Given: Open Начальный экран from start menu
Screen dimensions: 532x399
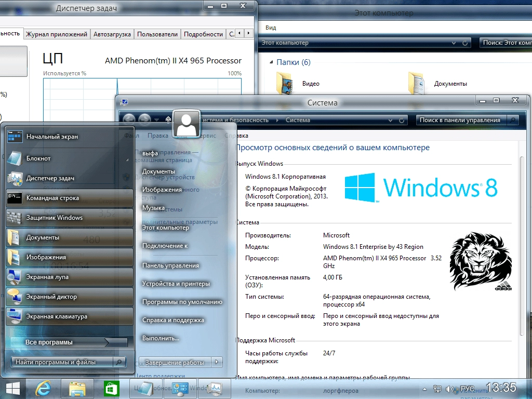Looking at the screenshot, I should point(69,137).
